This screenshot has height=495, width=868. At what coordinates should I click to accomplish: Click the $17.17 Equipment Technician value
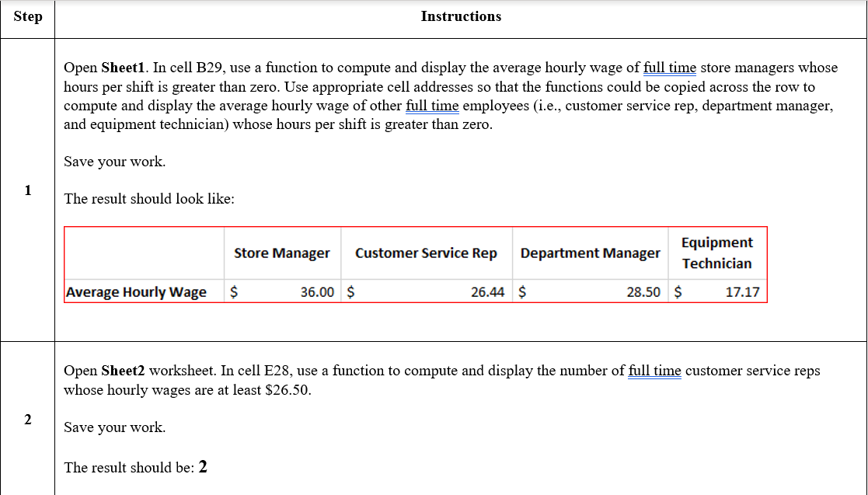[x=717, y=291]
